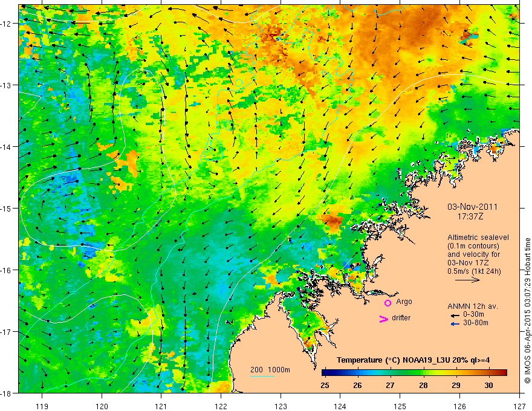Click the 'drifter' legend label
Screen dimensions: 532x411
(x=401, y=318)
